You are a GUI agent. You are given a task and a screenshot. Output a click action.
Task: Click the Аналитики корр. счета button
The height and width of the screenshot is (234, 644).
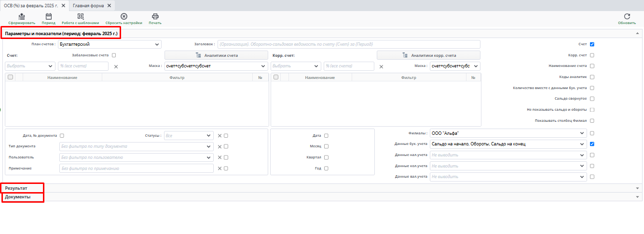(428, 55)
